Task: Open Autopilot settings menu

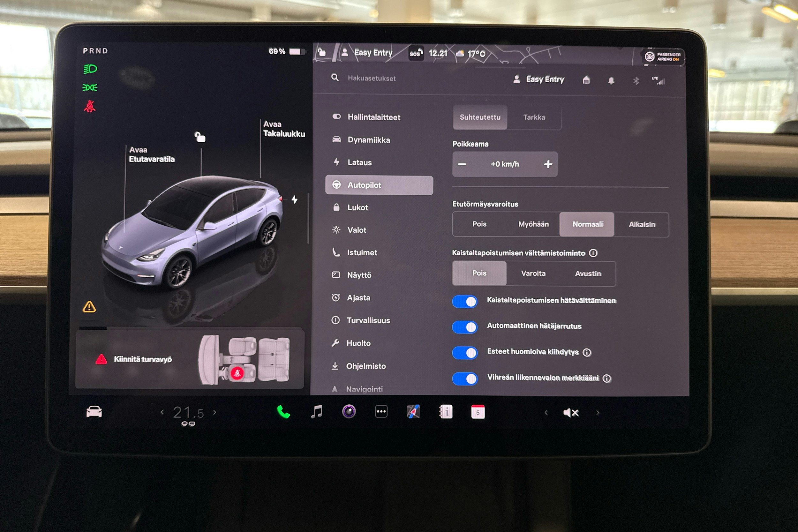Action: pyautogui.click(x=379, y=185)
